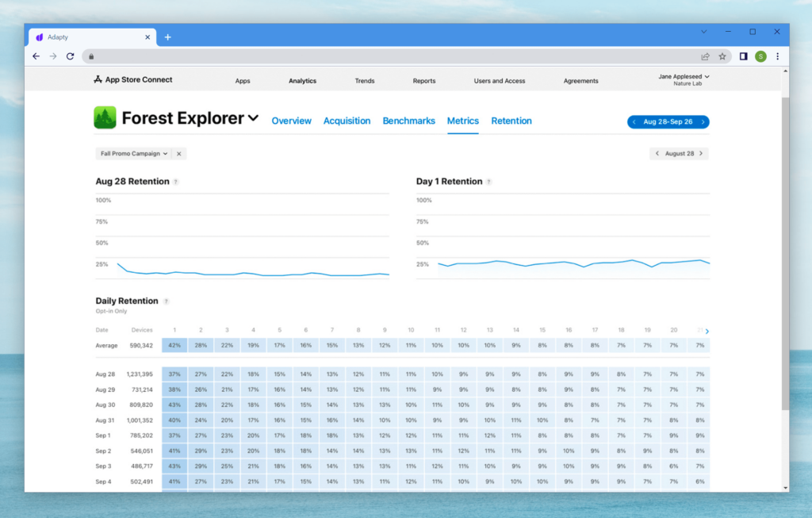Click the 1,231,395 devices value
This screenshot has height=518, width=812.
(x=140, y=374)
